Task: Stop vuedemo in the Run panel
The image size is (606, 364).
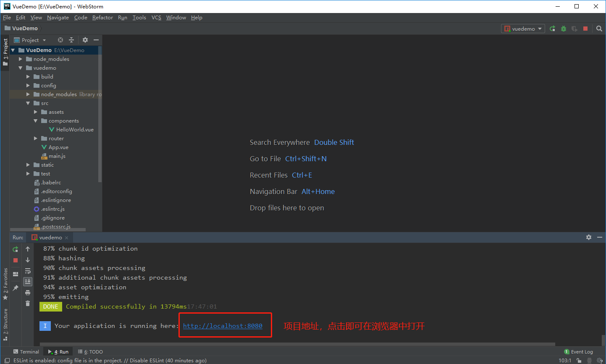Action: tap(16, 260)
